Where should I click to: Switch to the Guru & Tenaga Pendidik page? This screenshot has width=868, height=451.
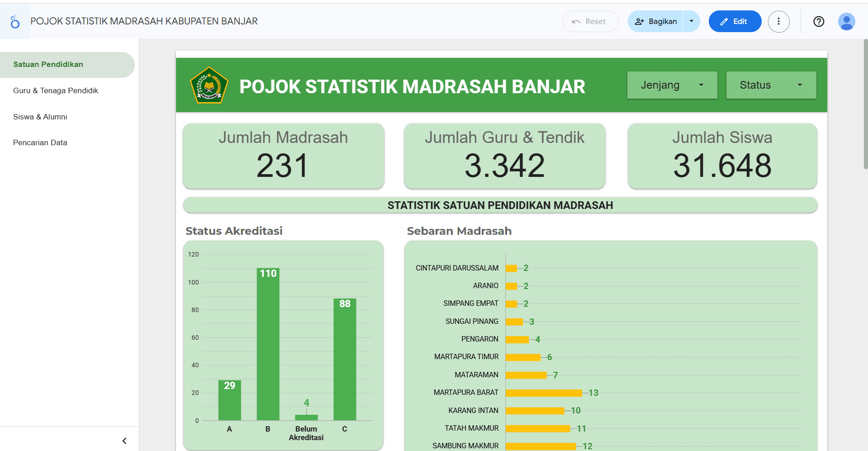[x=56, y=90]
